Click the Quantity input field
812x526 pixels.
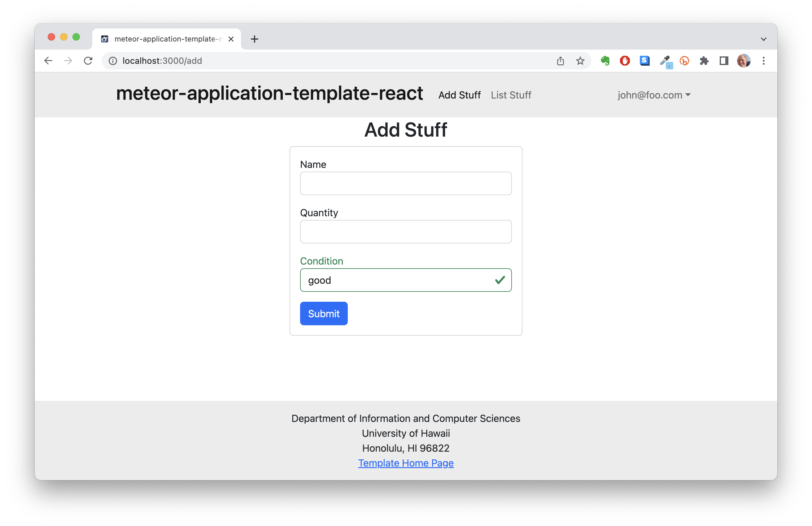406,231
